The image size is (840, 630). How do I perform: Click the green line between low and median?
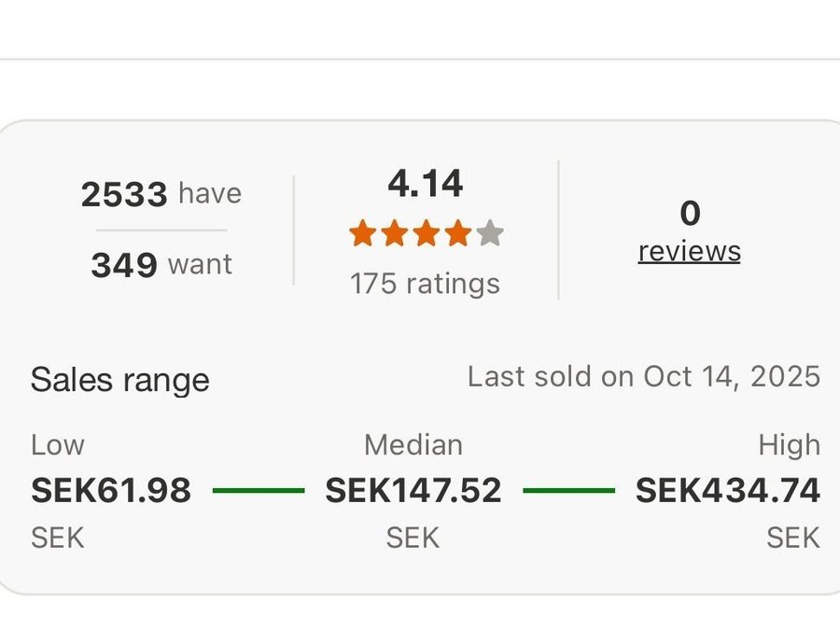pyautogui.click(x=259, y=490)
